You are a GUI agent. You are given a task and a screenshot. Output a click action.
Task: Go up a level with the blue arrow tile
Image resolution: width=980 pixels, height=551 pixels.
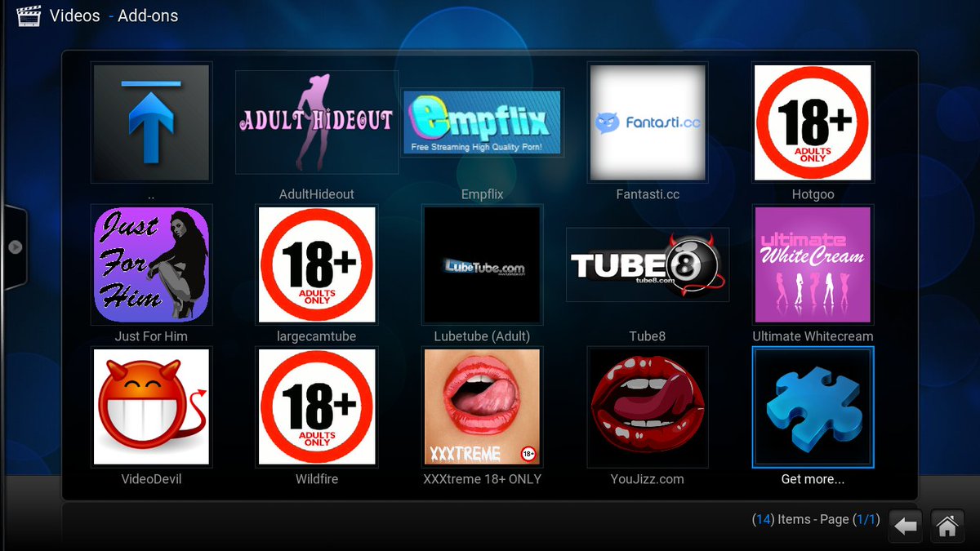151,122
